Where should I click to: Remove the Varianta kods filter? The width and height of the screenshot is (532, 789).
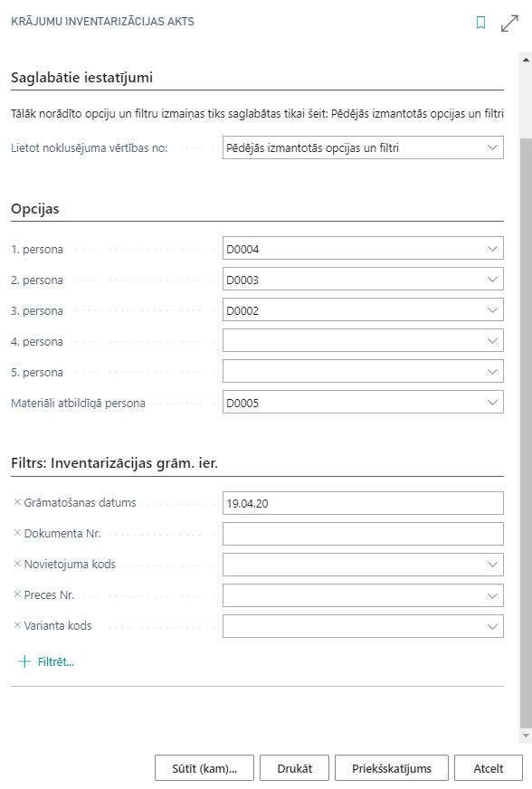[x=17, y=625]
